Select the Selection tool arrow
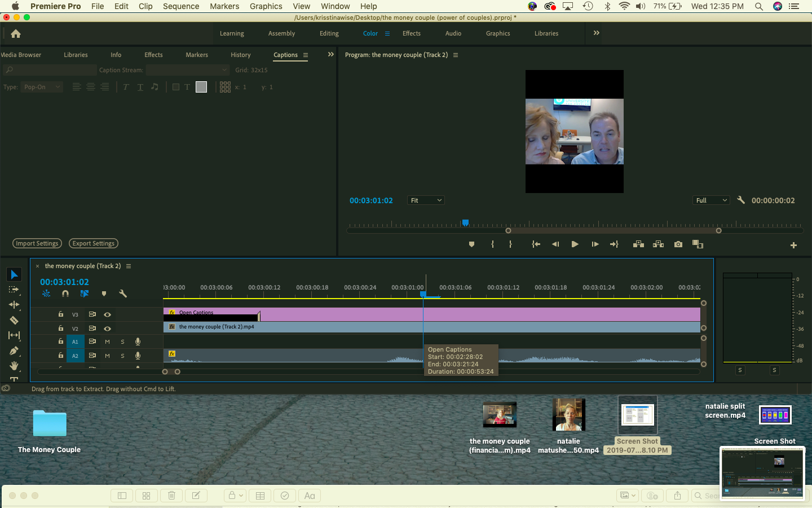812x508 pixels. 14,275
